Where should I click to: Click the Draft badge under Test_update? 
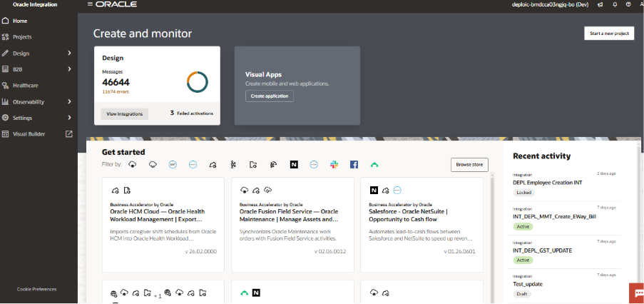pyautogui.click(x=522, y=294)
